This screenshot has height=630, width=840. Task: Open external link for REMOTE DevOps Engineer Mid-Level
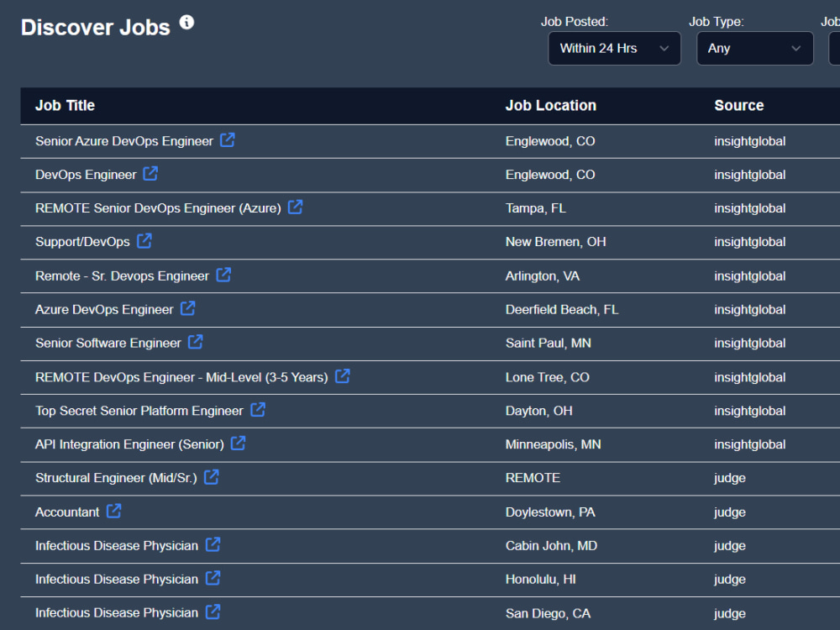343,376
